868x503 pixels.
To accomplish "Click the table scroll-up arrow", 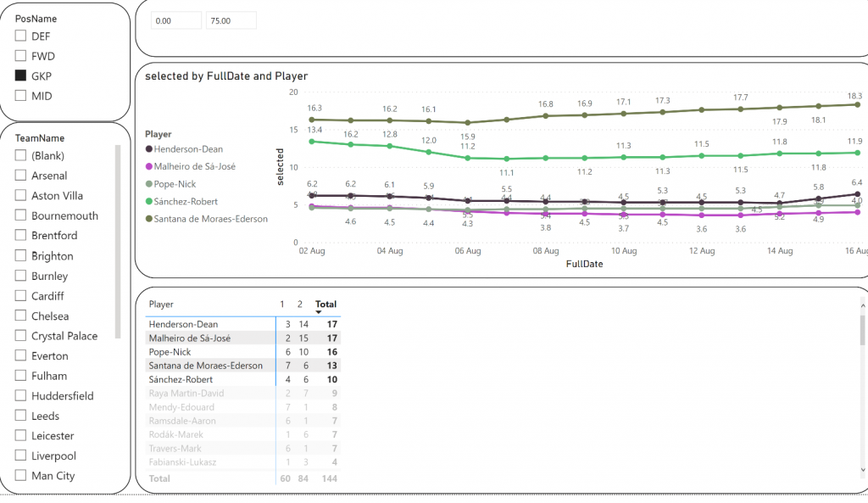I will (x=862, y=306).
